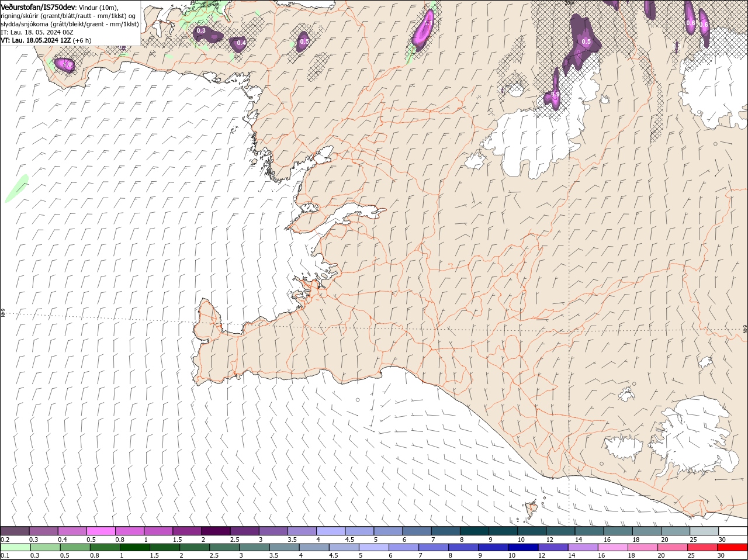The width and height of the screenshot is (748, 560).
Task: Click the 'Vindur (10m)' text in the header
Action: pyautogui.click(x=98, y=7)
